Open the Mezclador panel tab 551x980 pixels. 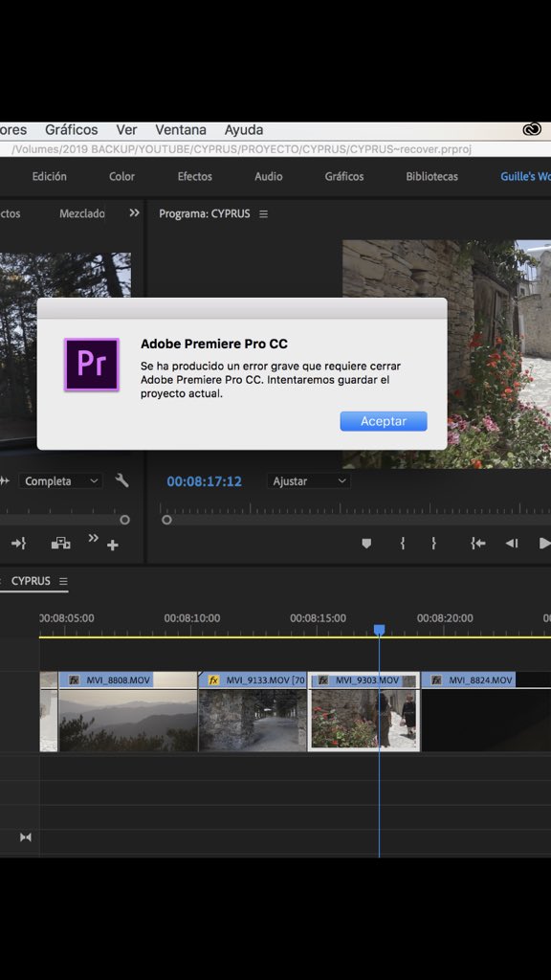[82, 213]
